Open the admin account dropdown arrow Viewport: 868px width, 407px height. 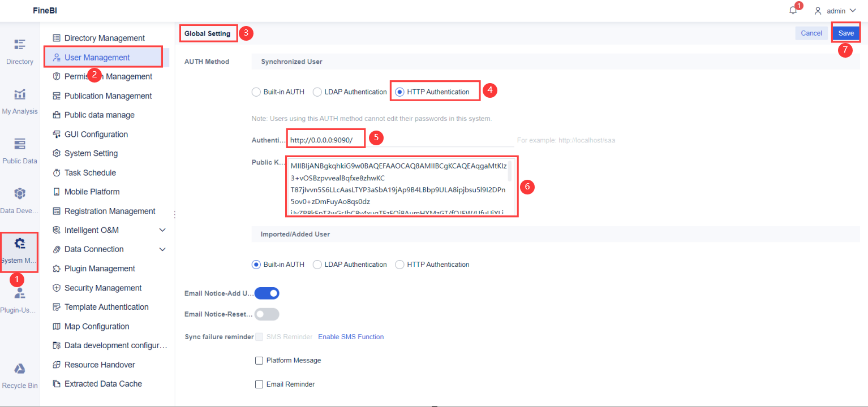pyautogui.click(x=853, y=11)
